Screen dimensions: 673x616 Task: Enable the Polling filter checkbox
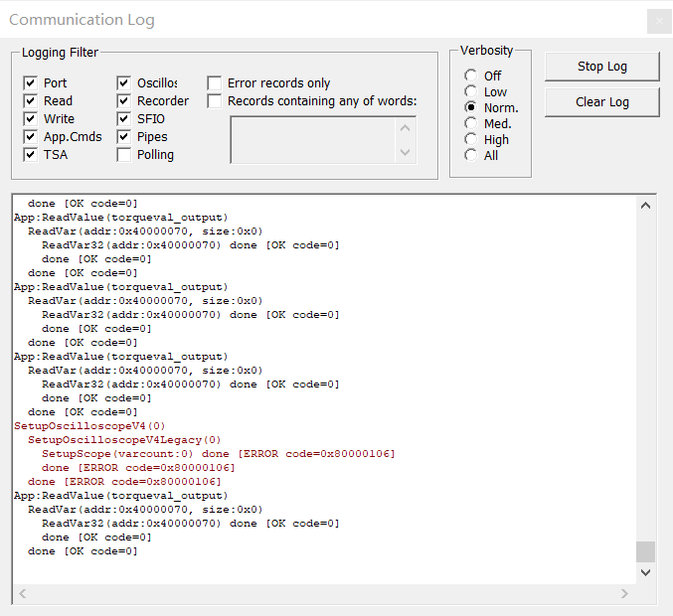(x=124, y=155)
